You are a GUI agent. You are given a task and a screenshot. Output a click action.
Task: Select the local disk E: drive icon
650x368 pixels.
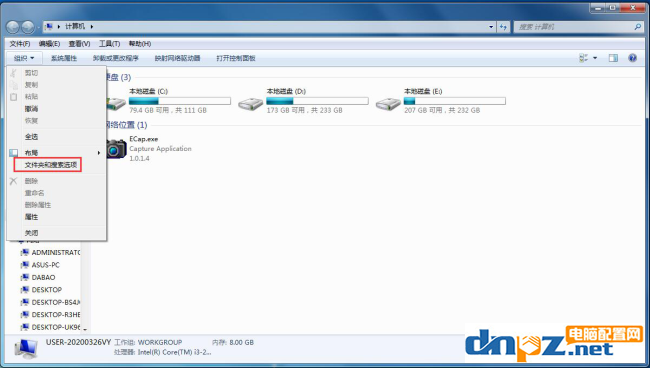(x=388, y=104)
